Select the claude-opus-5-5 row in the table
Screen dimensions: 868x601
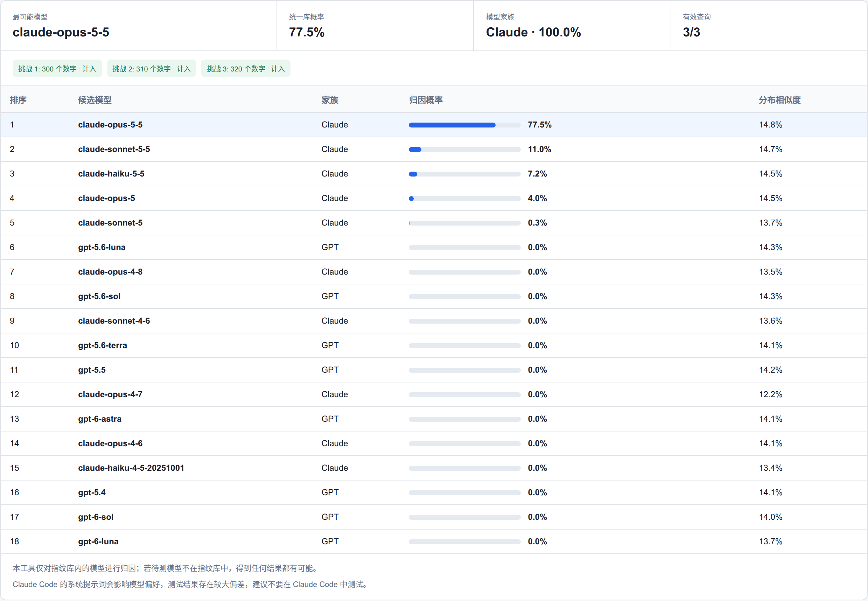point(434,125)
